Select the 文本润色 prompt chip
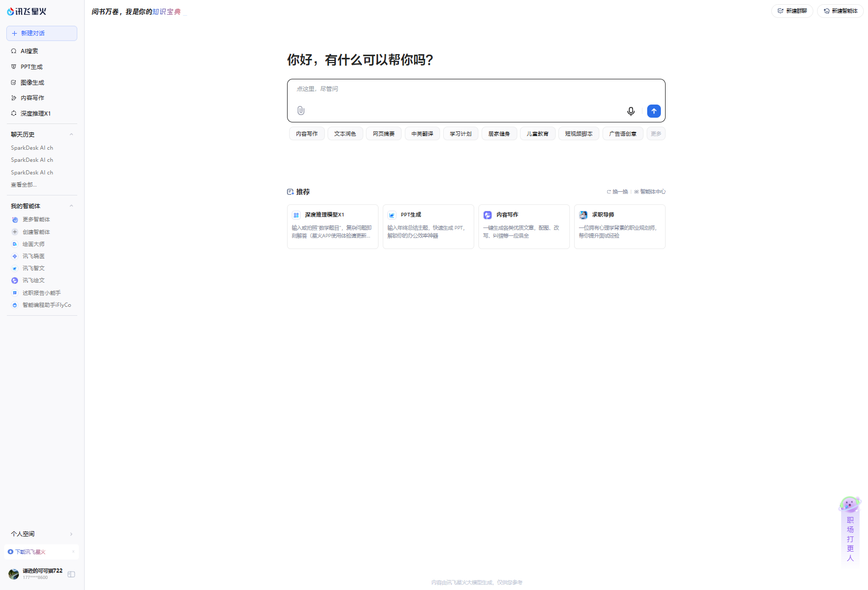This screenshot has height=590, width=868. click(345, 133)
